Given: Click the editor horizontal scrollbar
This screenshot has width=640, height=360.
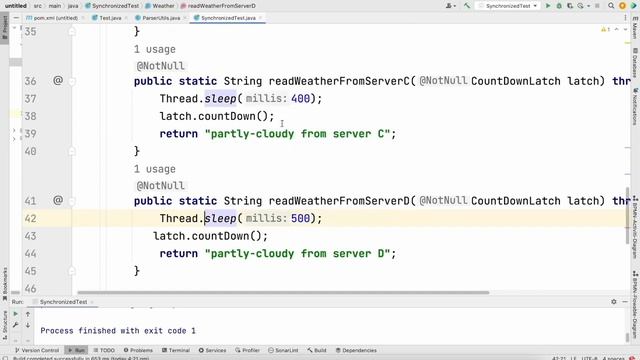Looking at the screenshot, I should pyautogui.click(x=283, y=292).
